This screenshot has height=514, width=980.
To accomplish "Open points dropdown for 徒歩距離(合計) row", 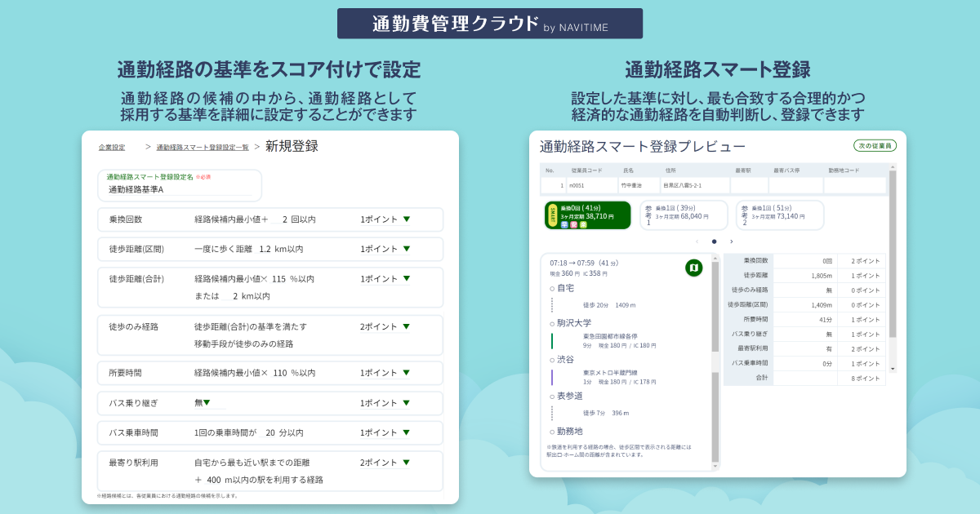I will (x=385, y=279).
